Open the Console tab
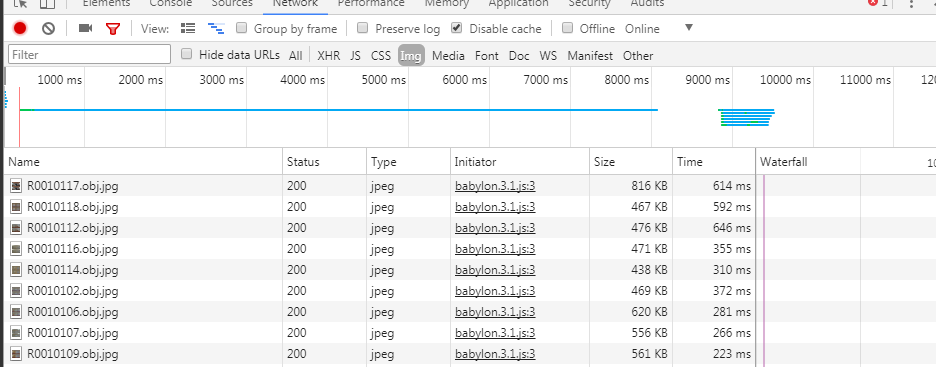 [x=171, y=4]
